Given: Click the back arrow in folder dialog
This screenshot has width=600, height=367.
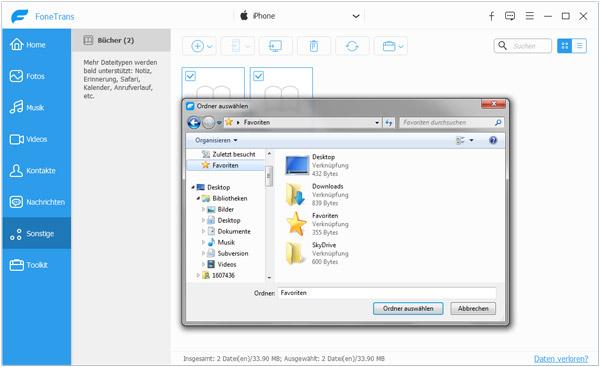Looking at the screenshot, I should [194, 122].
